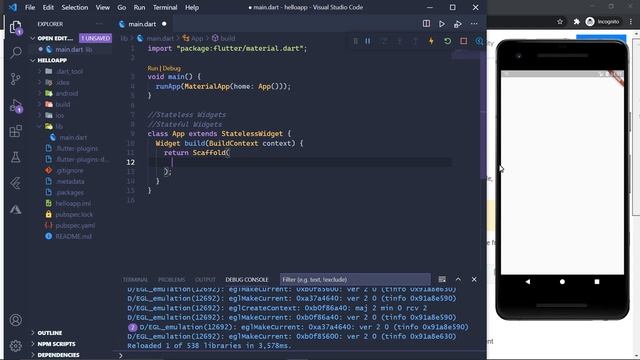
Task: Switch to the Terminal panel tab
Action: [135, 280]
